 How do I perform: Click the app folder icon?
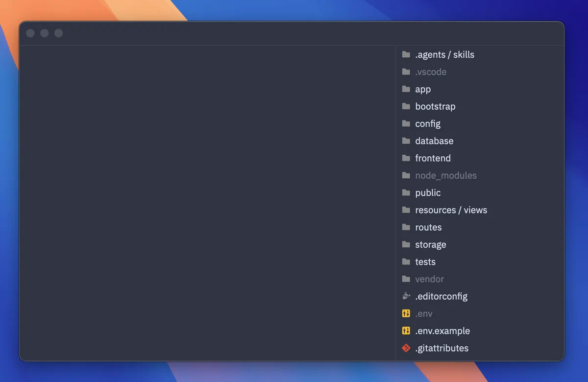tap(406, 89)
